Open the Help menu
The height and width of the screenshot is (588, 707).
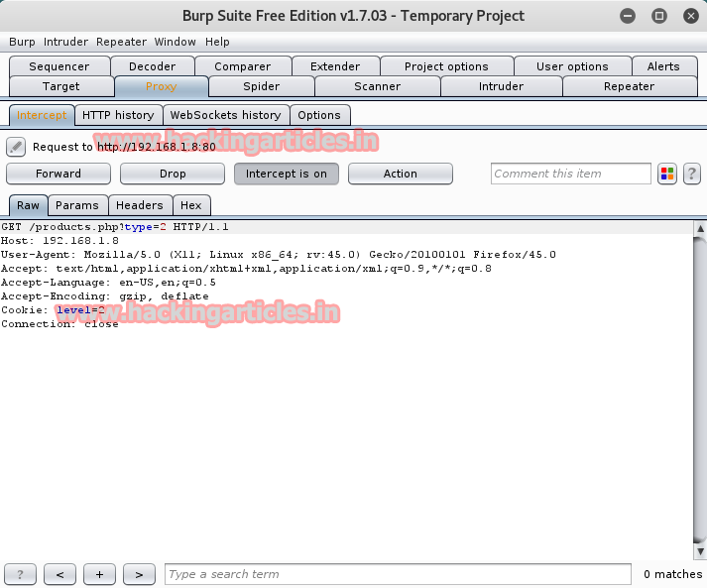click(x=217, y=42)
